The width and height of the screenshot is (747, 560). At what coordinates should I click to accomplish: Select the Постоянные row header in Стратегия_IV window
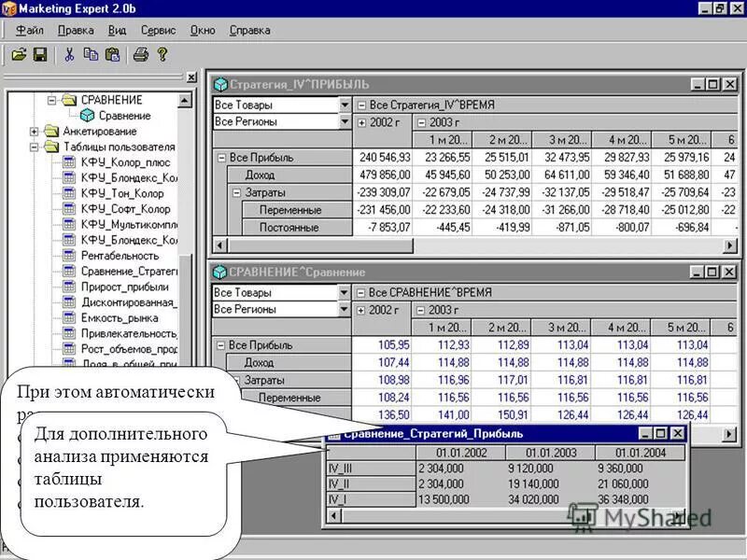point(297,228)
